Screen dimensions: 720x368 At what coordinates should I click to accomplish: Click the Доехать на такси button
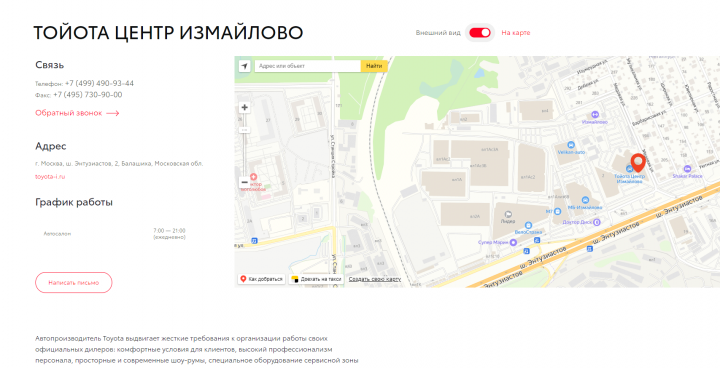click(316, 279)
